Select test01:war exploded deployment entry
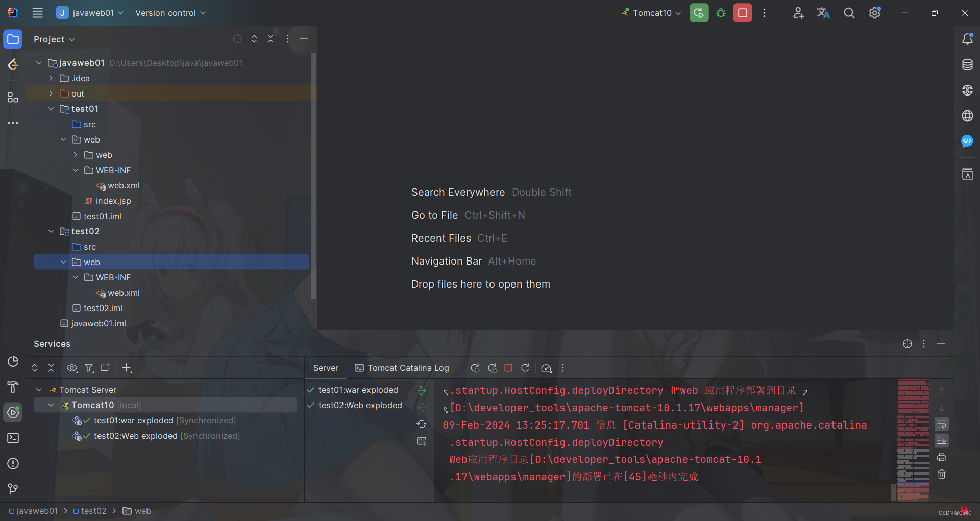Screen dimensions: 980x521 (353, 390)
